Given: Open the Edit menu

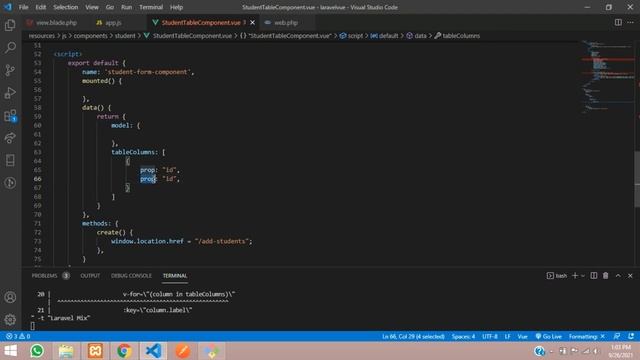Looking at the screenshot, I should click(x=40, y=7).
